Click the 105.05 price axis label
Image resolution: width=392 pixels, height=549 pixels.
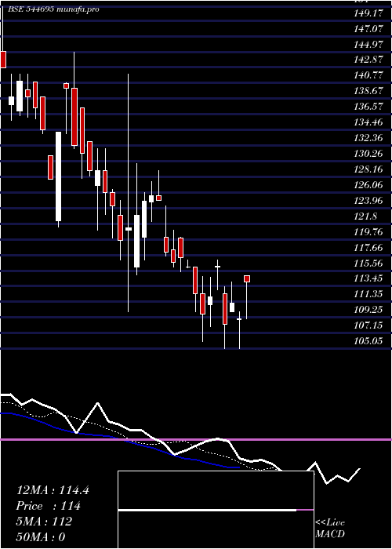(x=368, y=340)
